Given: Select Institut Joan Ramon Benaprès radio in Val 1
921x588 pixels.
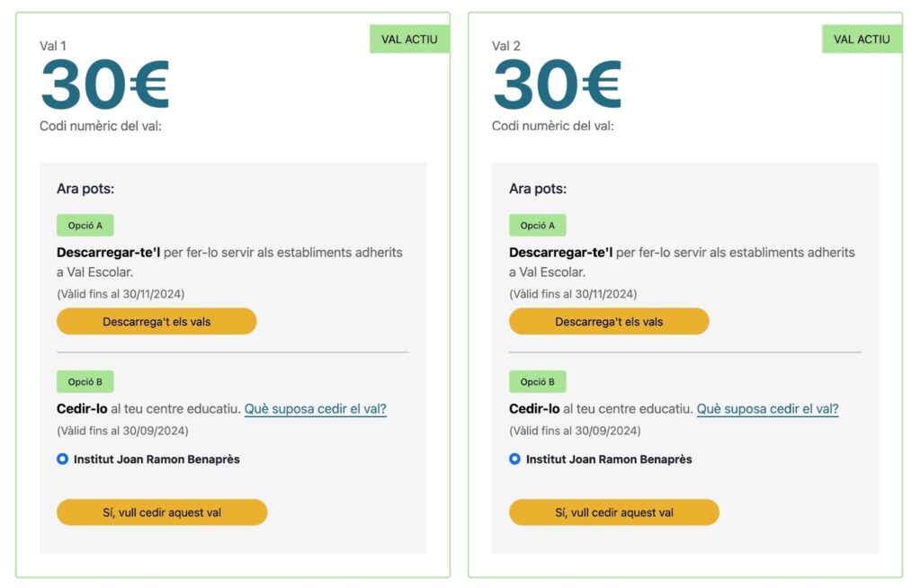Looking at the screenshot, I should (x=63, y=459).
